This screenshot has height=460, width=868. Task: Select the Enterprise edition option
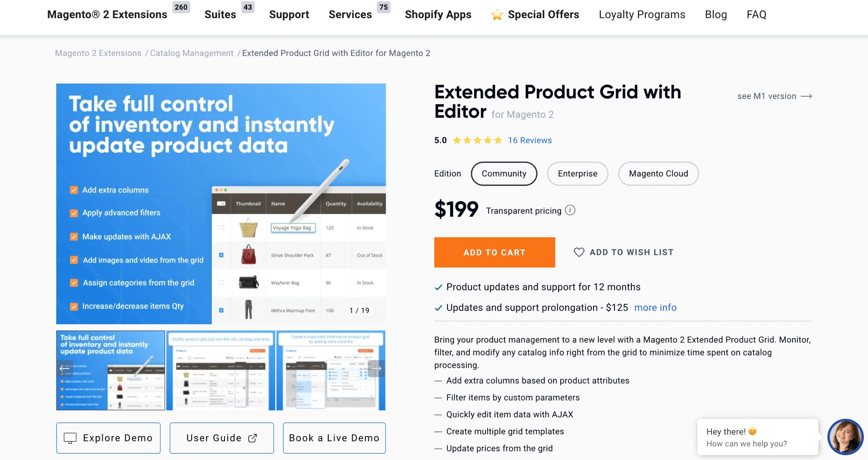[x=577, y=174]
